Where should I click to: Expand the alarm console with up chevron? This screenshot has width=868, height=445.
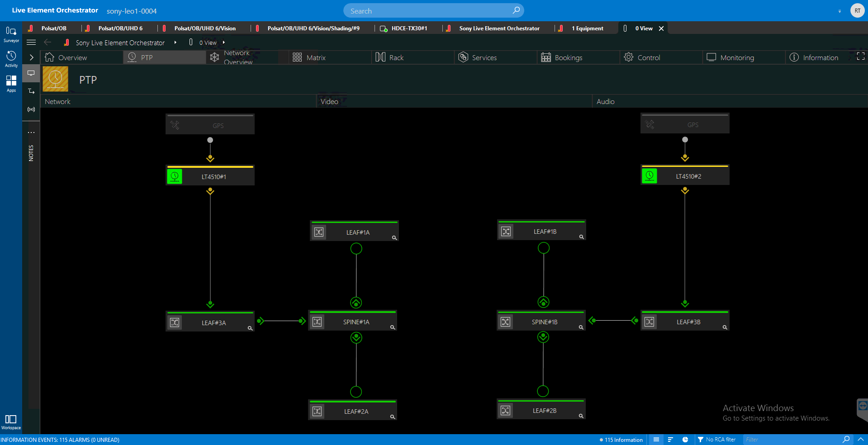coord(861,440)
